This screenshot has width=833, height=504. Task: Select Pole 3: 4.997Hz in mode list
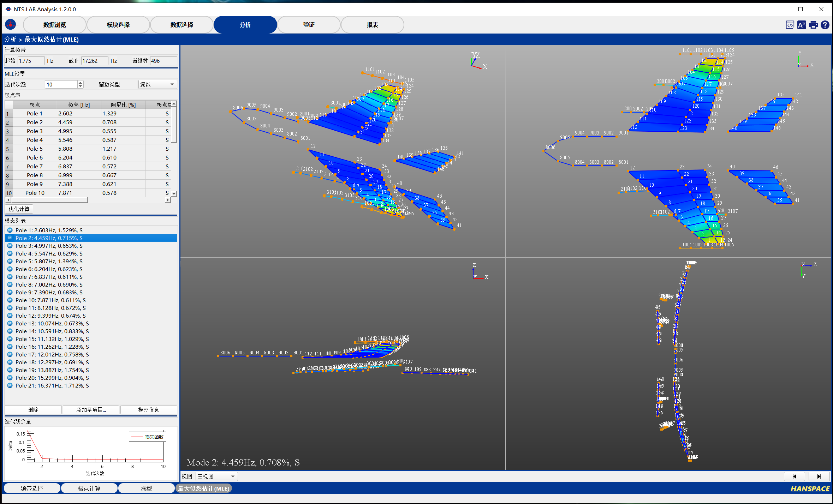(91, 246)
